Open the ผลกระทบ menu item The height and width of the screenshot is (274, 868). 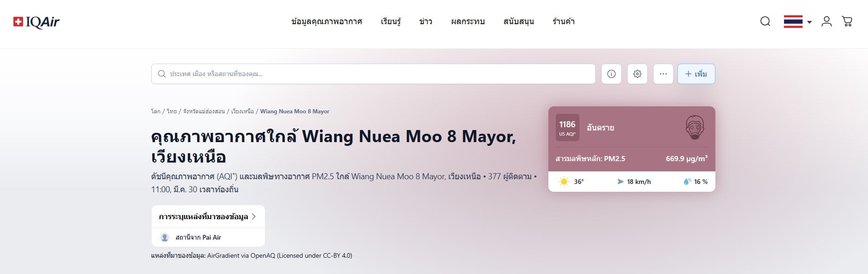[x=468, y=21]
